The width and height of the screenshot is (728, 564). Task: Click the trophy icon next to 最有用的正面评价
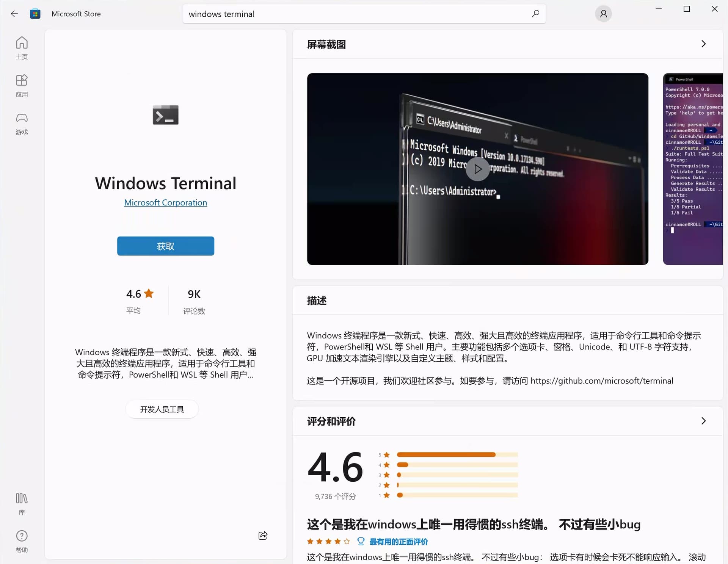361,541
